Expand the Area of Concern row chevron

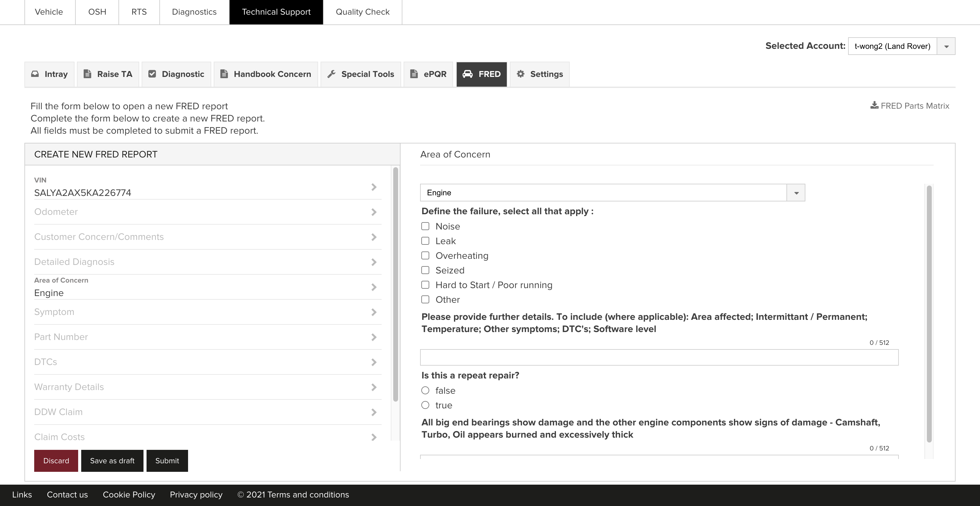pos(374,287)
